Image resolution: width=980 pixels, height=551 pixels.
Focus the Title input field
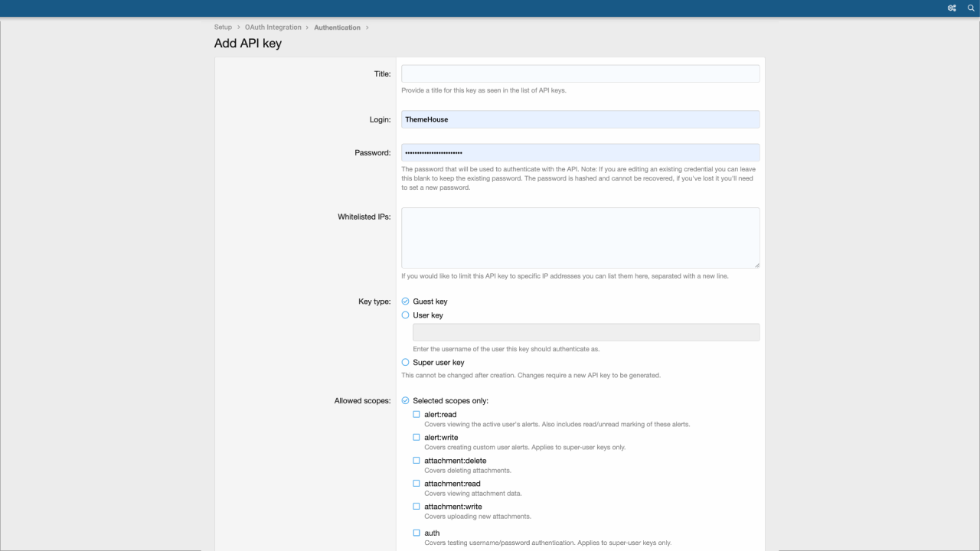point(580,73)
